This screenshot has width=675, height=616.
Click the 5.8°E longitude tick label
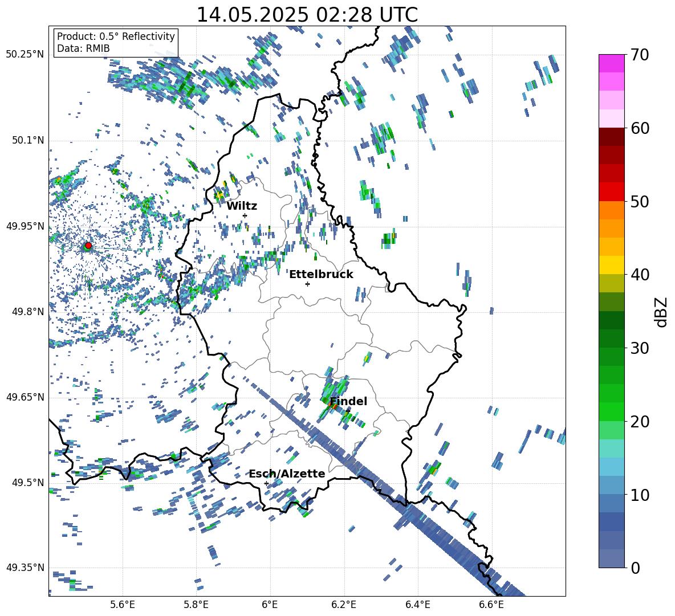click(196, 605)
